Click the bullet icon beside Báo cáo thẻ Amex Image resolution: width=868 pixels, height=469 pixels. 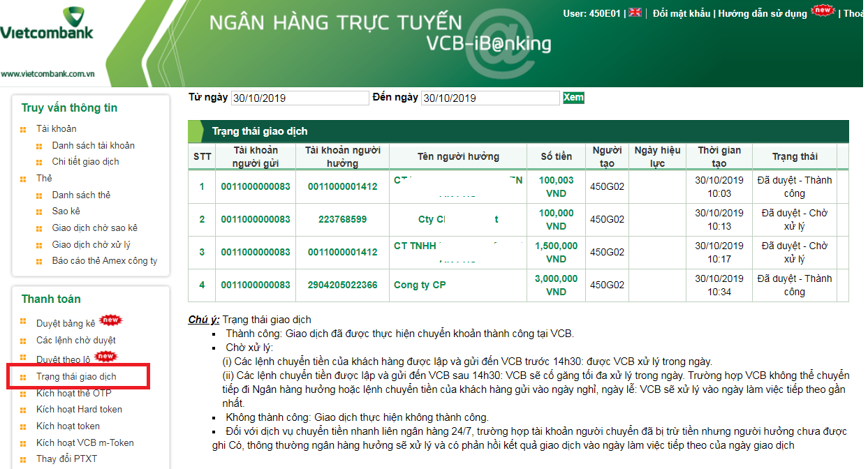tap(38, 261)
